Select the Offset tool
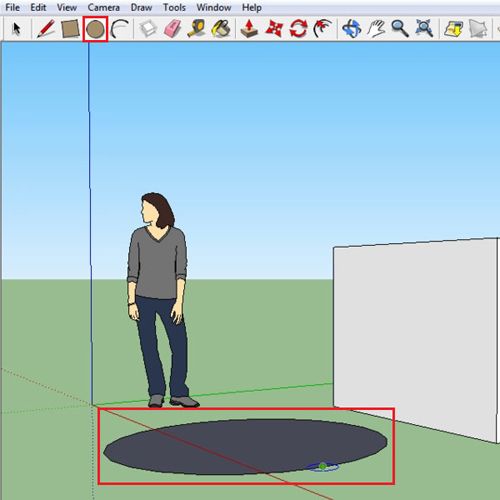 tap(323, 29)
